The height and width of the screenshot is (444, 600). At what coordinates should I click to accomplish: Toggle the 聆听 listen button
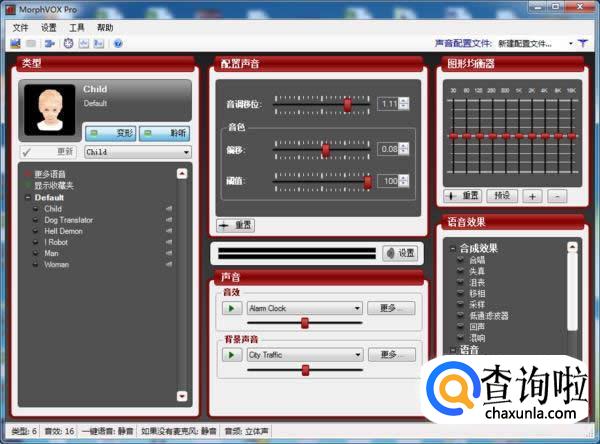point(164,133)
